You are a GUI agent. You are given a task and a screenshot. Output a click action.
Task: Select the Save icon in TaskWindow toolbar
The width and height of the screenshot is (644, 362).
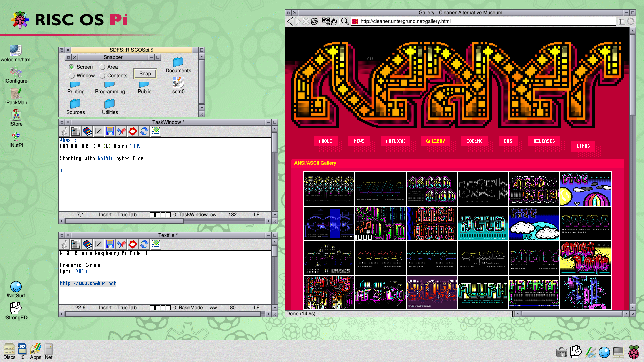pyautogui.click(x=110, y=132)
